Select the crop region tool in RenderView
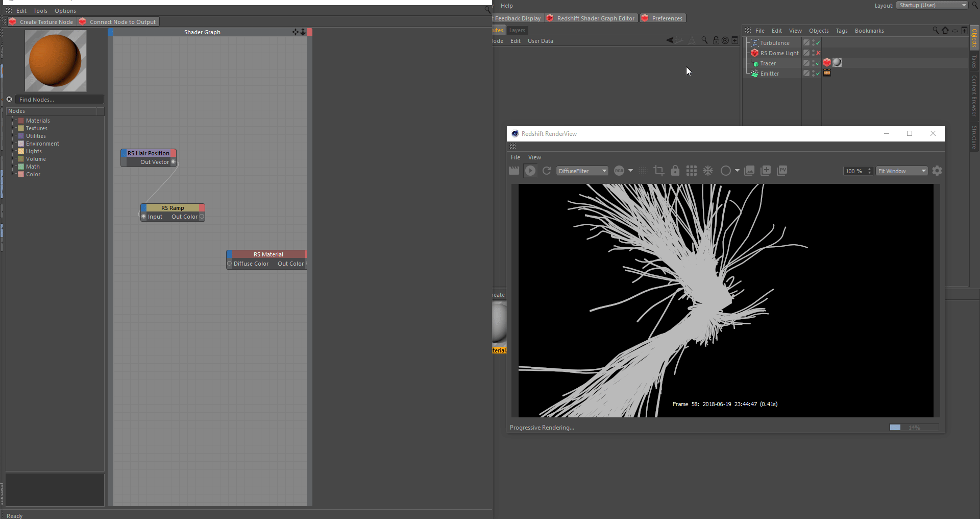The image size is (980, 519). click(x=659, y=171)
